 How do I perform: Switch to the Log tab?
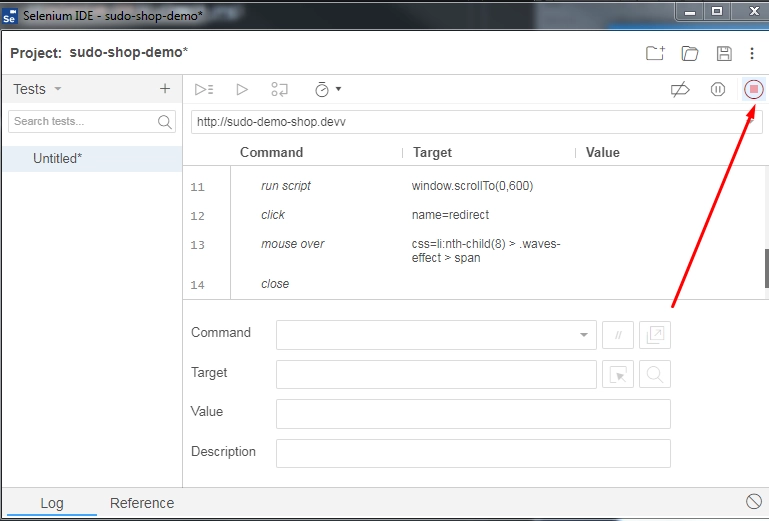[51, 503]
